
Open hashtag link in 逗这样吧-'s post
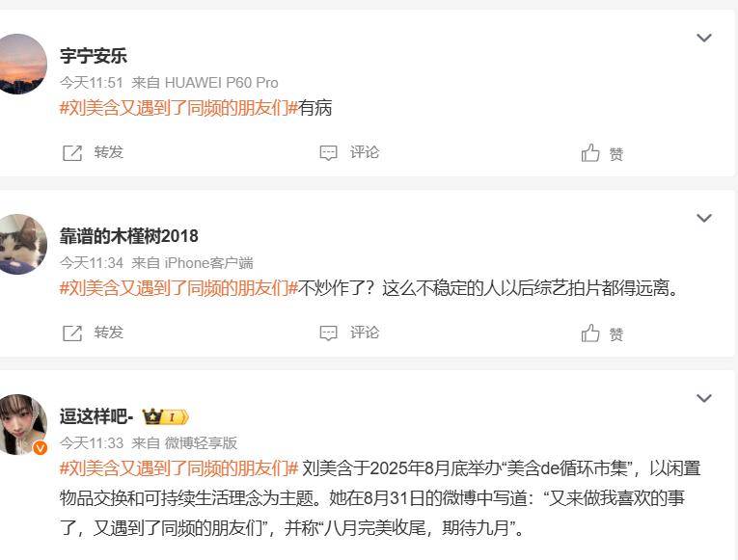[178, 468]
